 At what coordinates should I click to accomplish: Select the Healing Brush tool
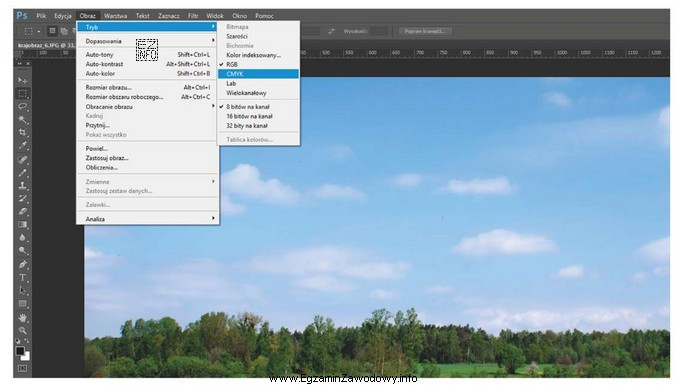pyautogui.click(x=23, y=159)
